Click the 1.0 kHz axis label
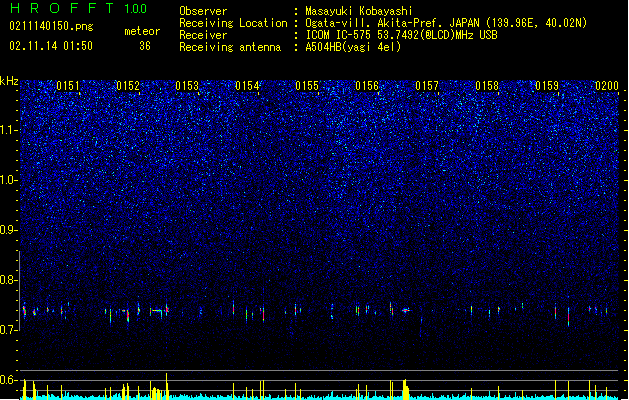Screen dimensions: 629x400 (x=9, y=180)
